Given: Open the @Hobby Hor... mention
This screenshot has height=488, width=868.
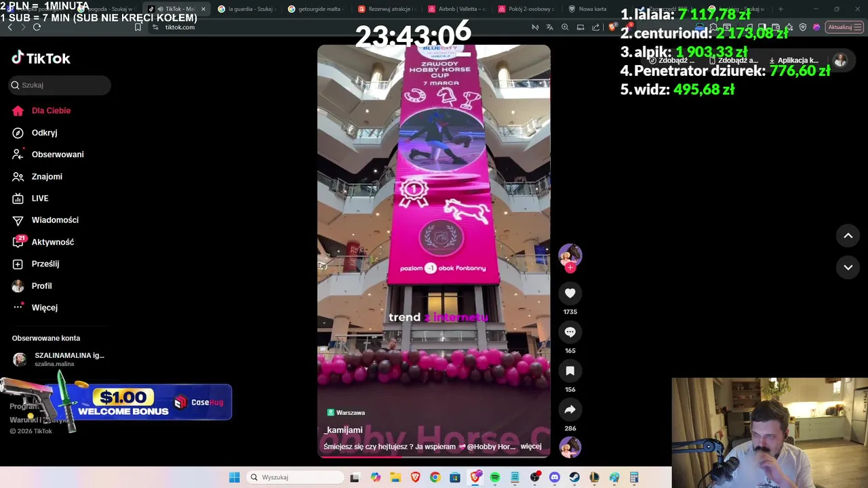Looking at the screenshot, I should click(x=491, y=447).
